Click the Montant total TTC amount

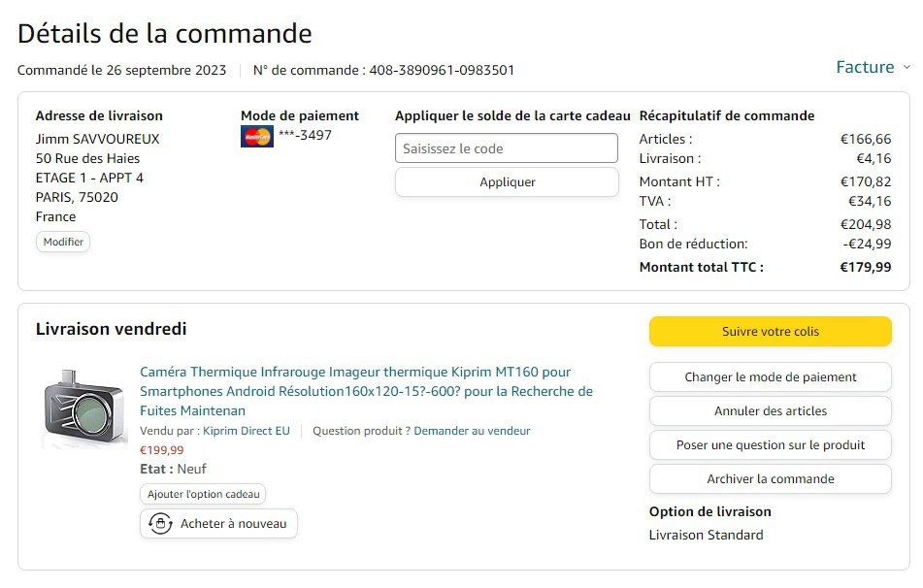pos(865,267)
